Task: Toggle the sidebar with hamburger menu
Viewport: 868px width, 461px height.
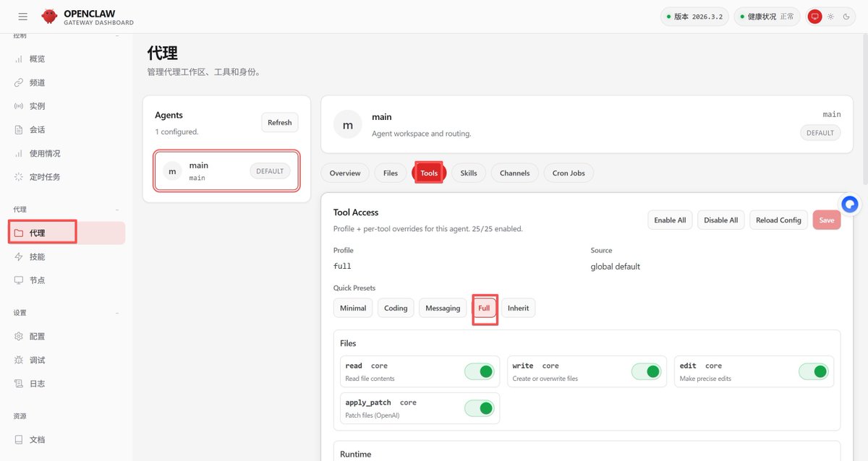Action: [x=22, y=16]
